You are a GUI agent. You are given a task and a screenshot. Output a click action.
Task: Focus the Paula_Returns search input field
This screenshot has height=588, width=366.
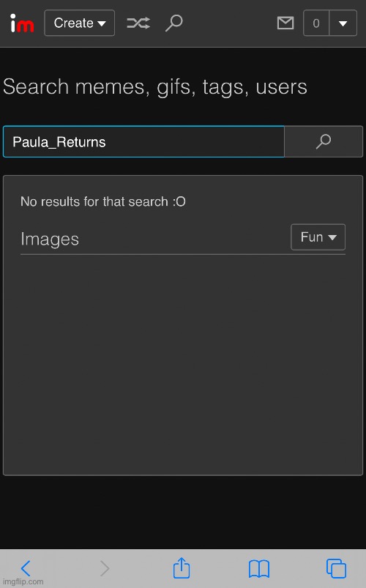[143, 142]
